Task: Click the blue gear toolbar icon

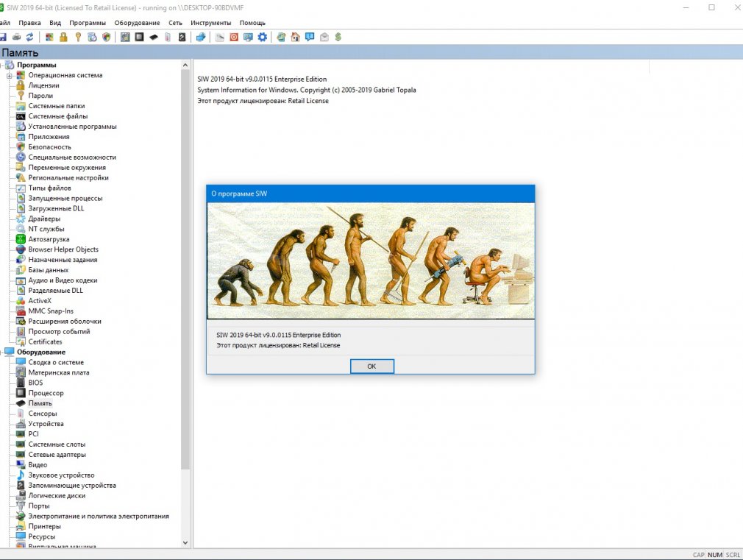Action: [x=263, y=37]
